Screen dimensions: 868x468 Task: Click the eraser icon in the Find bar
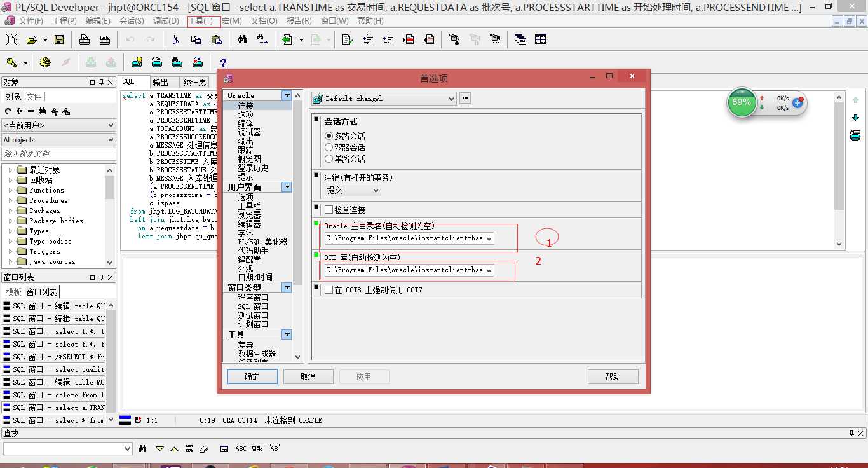pos(203,448)
